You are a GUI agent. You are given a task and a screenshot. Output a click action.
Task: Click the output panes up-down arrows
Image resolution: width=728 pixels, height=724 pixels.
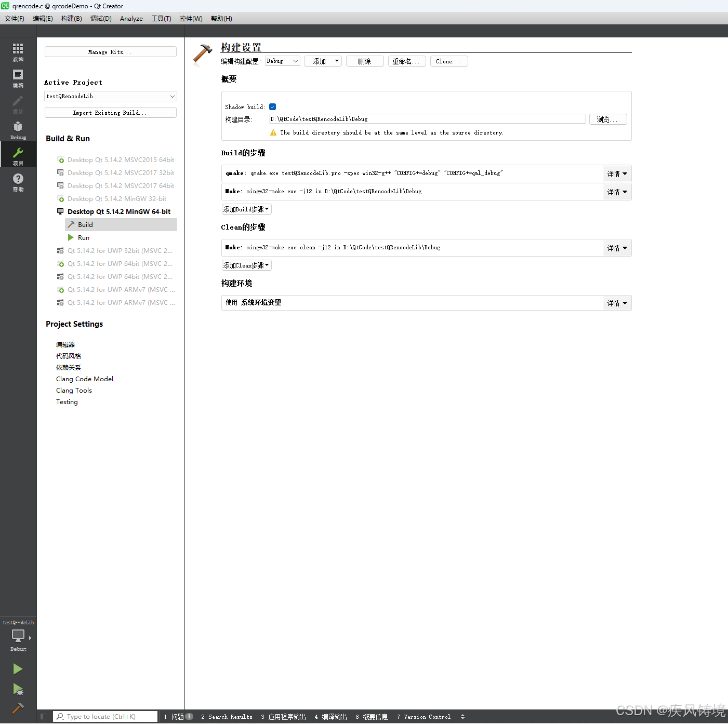coord(462,717)
